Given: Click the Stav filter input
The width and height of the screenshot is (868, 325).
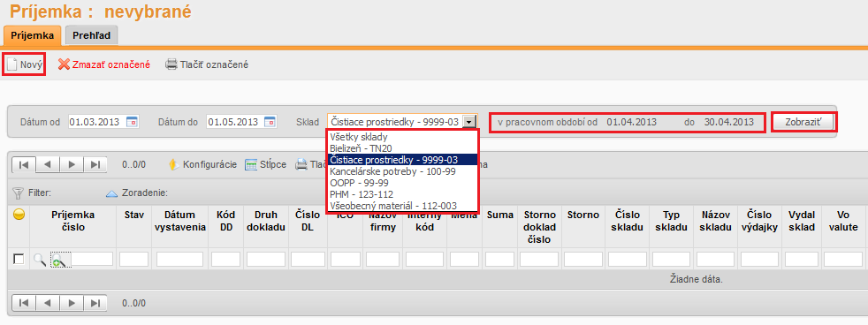Looking at the screenshot, I should point(134,260).
